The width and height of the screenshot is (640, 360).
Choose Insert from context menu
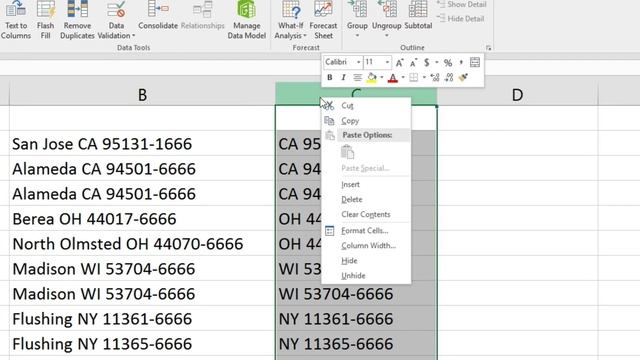pos(366,184)
